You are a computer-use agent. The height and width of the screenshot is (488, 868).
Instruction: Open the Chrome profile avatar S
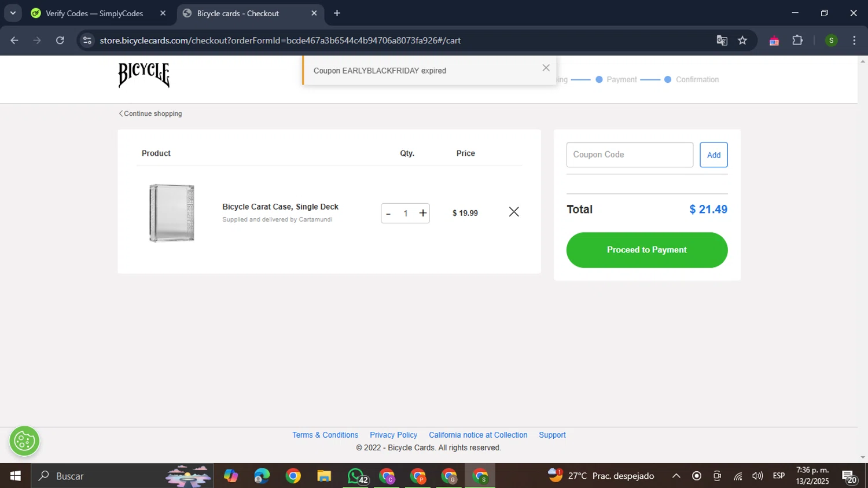pyautogui.click(x=831, y=41)
